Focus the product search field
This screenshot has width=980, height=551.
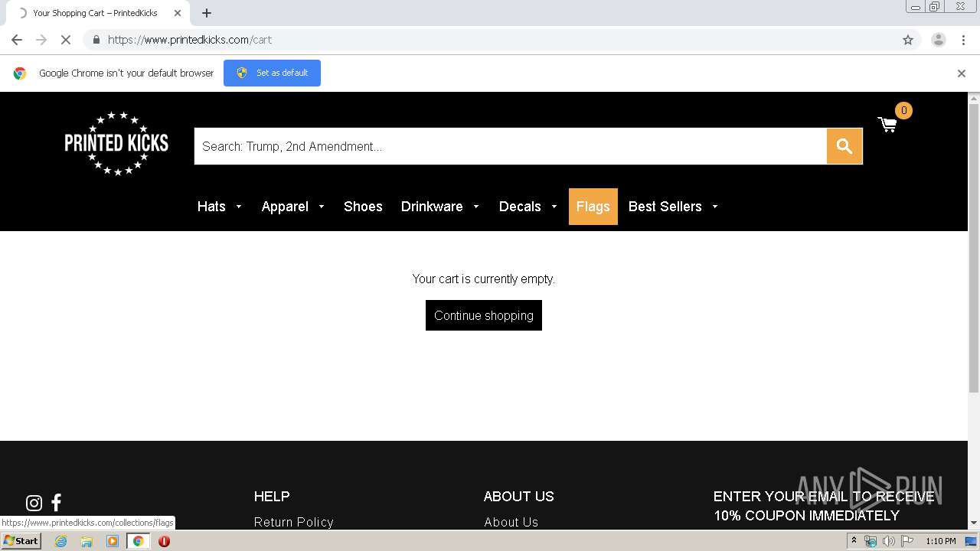[511, 146]
